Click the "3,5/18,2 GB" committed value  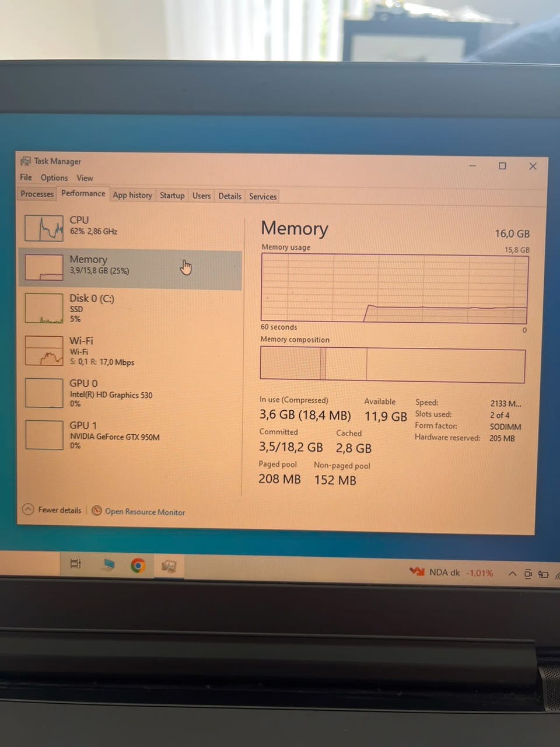290,447
